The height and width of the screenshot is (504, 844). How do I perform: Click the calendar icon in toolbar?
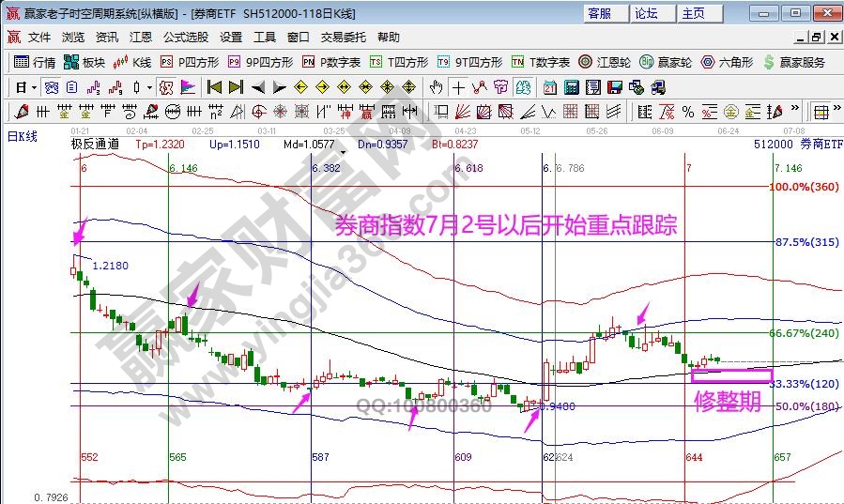[x=548, y=87]
